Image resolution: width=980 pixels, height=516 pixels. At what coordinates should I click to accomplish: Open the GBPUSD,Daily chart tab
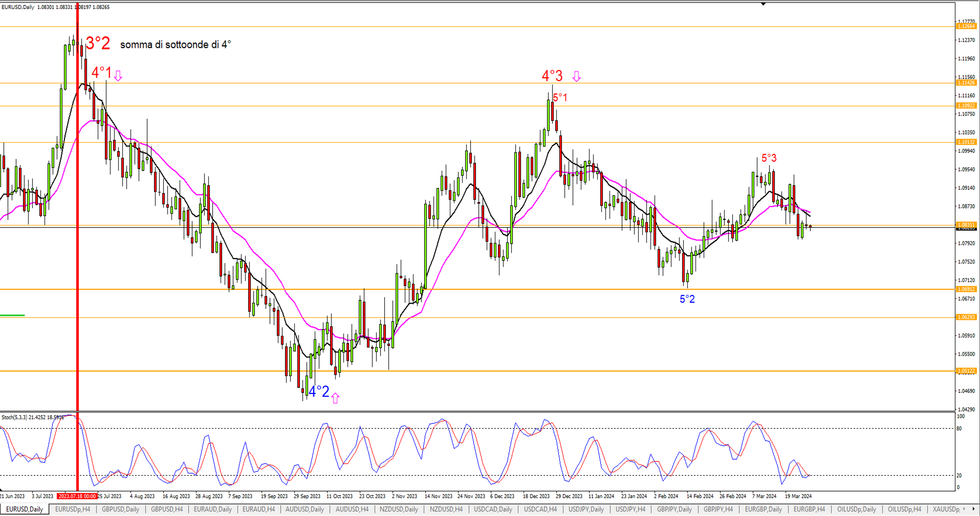(121, 509)
